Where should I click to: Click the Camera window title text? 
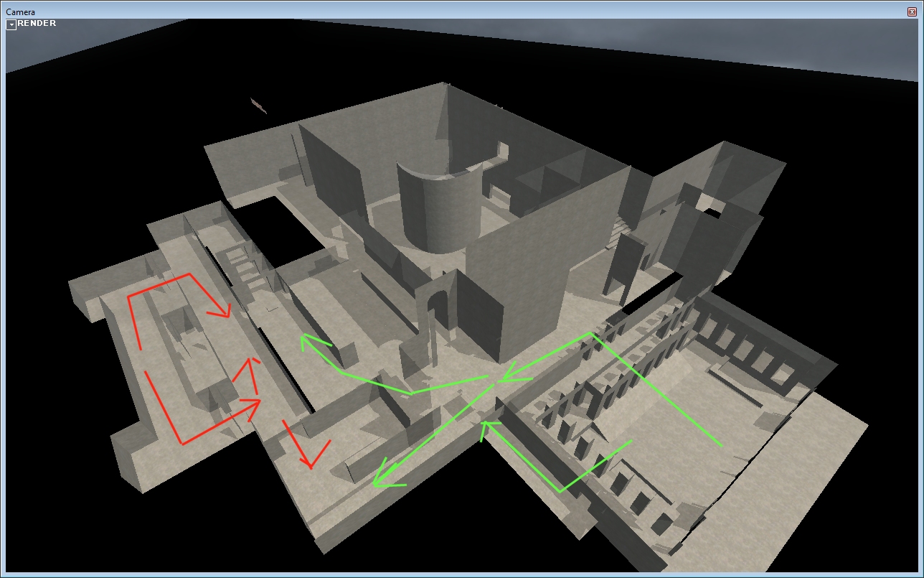(x=20, y=12)
